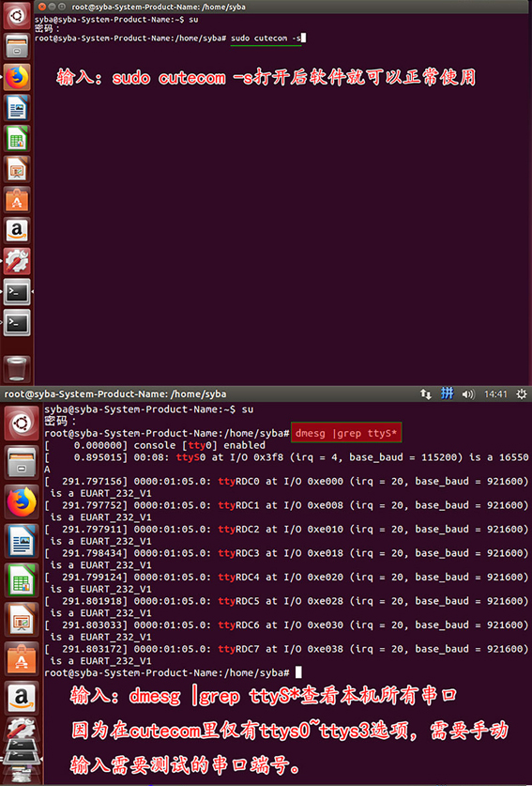The image size is (532, 786).
Task: Open the 14:41 clock menu
Action: (495, 394)
